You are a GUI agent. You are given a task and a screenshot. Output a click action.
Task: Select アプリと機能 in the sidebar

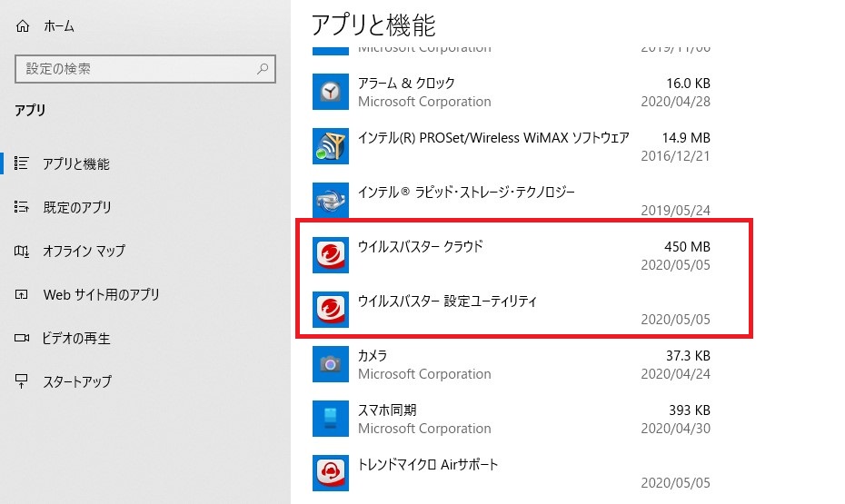(76, 163)
